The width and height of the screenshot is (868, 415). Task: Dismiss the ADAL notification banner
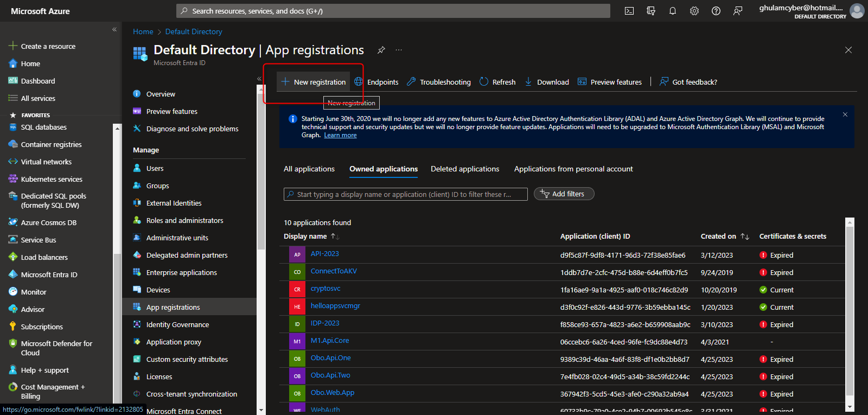845,114
